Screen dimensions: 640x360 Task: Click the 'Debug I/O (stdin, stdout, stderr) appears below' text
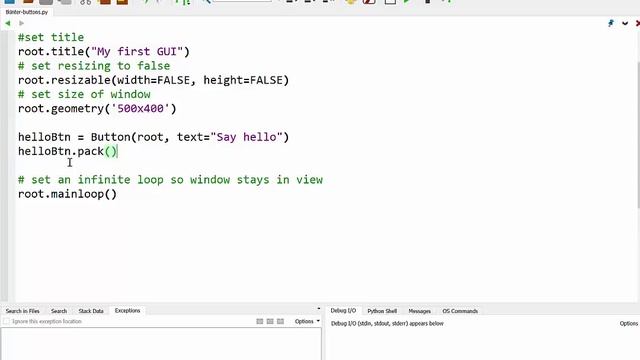[x=387, y=323]
